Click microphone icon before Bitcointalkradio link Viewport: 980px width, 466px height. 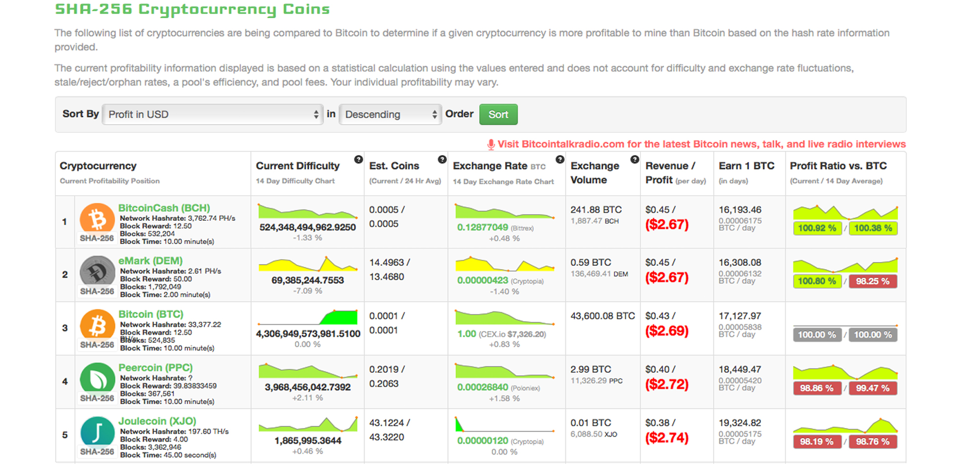click(491, 144)
